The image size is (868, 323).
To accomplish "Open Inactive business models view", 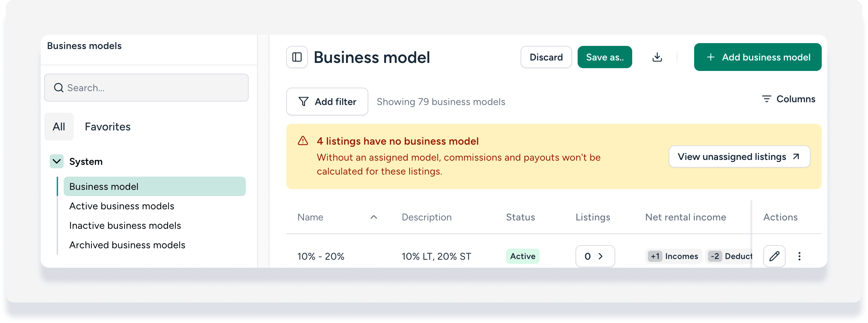I will [125, 225].
